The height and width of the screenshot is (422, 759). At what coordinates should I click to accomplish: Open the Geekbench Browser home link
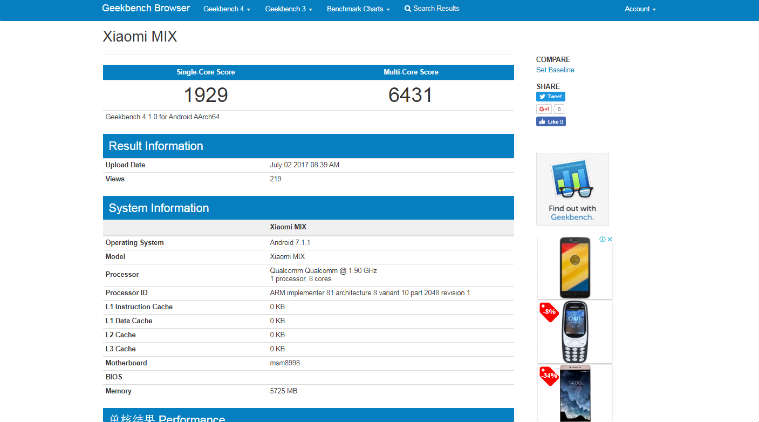tap(146, 8)
